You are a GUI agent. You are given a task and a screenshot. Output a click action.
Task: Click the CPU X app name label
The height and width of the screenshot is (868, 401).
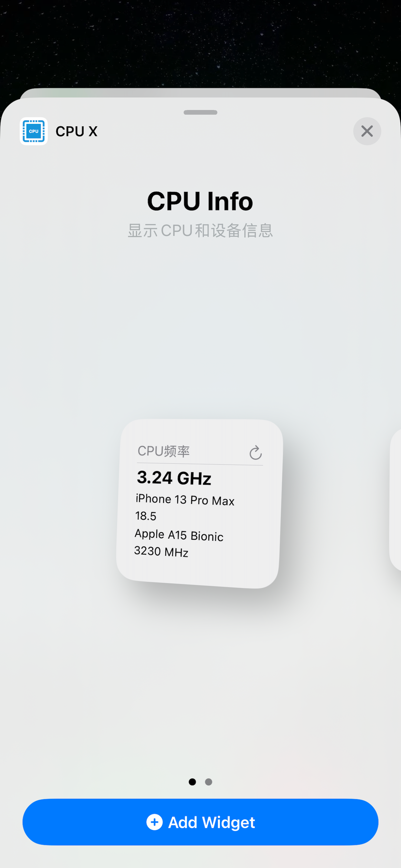point(77,131)
